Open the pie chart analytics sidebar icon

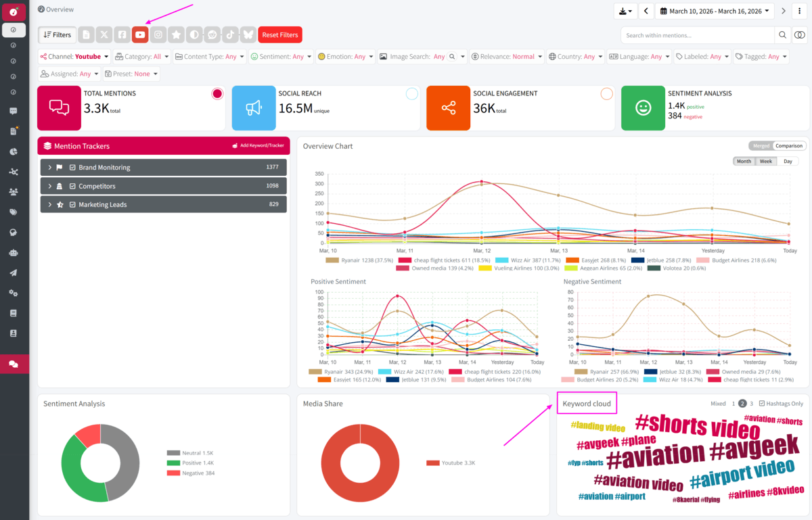click(14, 151)
